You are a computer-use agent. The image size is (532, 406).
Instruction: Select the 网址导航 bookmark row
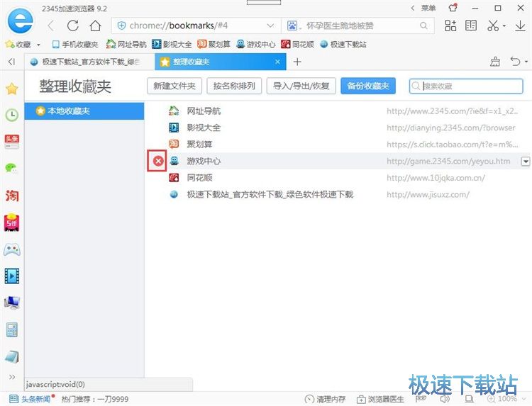339,111
